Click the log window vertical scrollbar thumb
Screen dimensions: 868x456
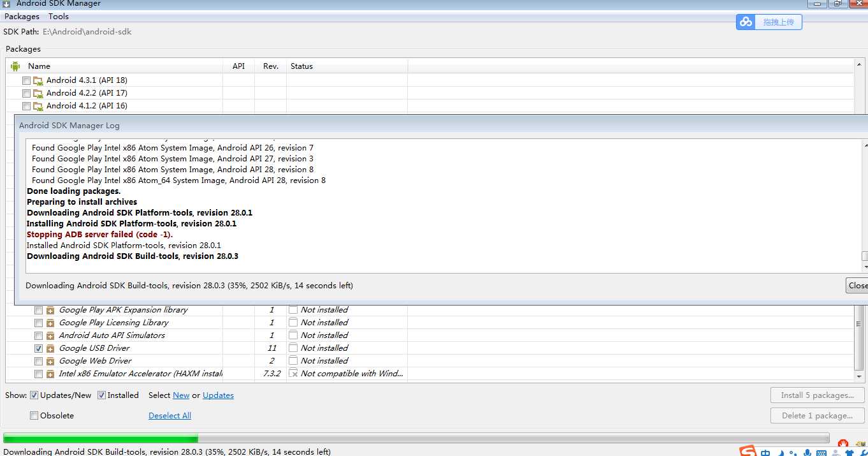pos(865,256)
